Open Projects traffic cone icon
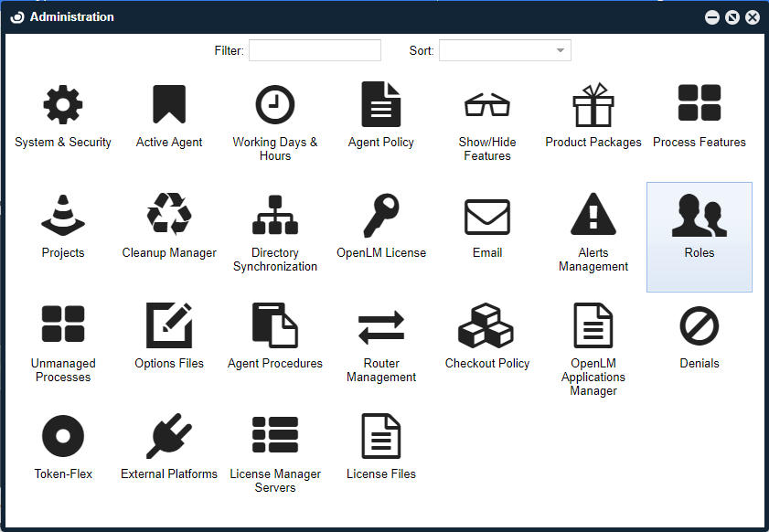Screen dimensions: 769x532 63,216
